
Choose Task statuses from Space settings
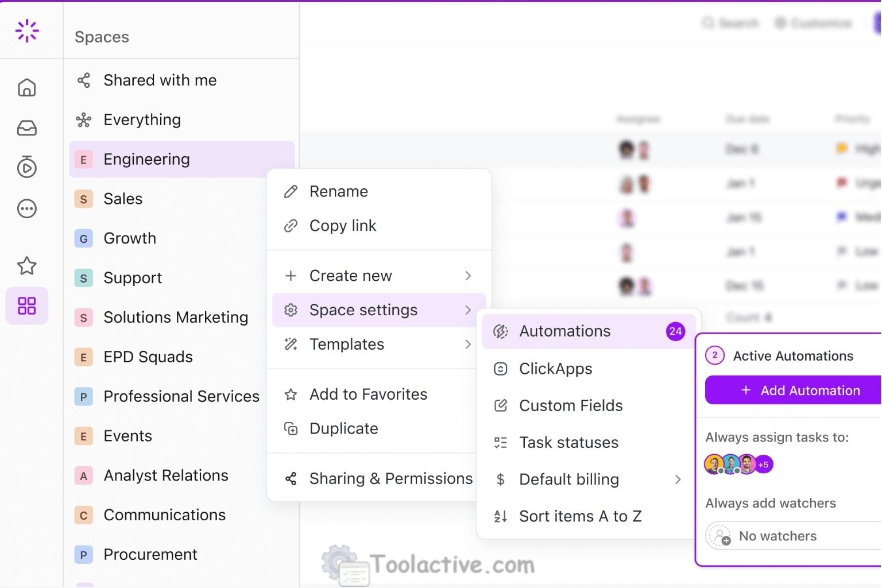568,442
